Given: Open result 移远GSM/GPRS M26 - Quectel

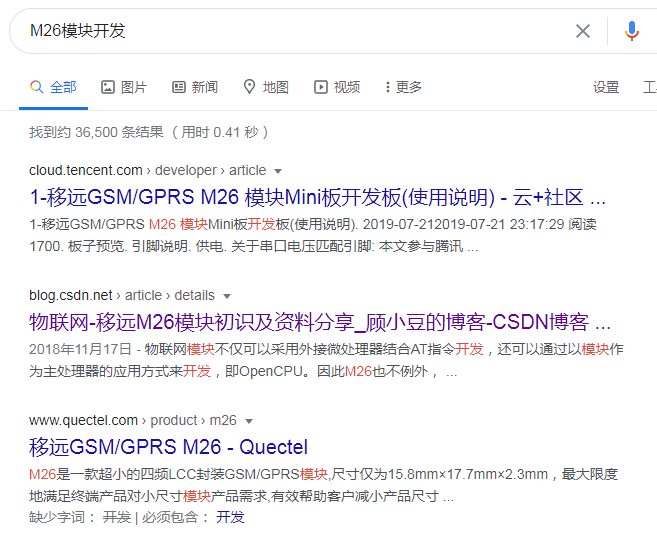Looking at the screenshot, I should (168, 447).
